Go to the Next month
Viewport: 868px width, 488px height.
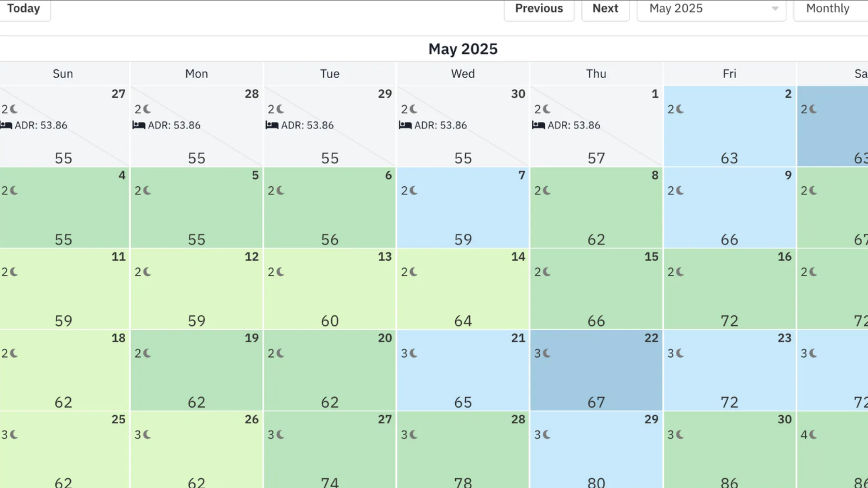coord(605,9)
